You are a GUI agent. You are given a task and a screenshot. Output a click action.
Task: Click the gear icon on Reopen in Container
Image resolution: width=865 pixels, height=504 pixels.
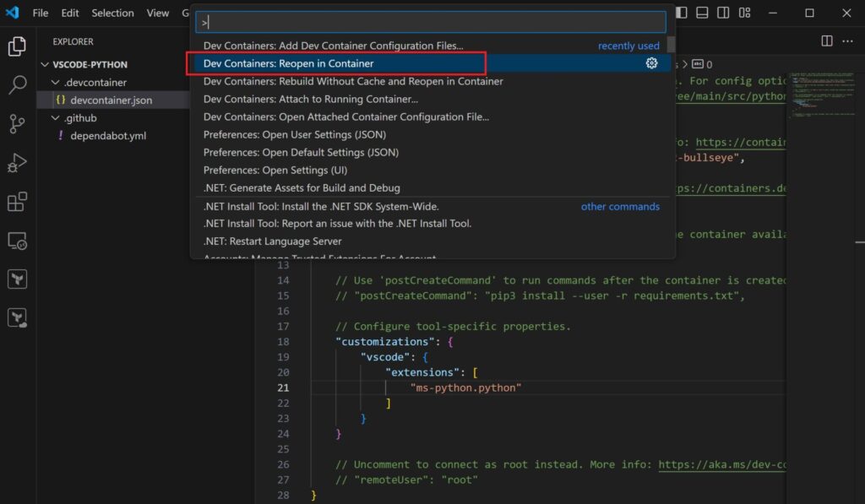[x=651, y=63]
